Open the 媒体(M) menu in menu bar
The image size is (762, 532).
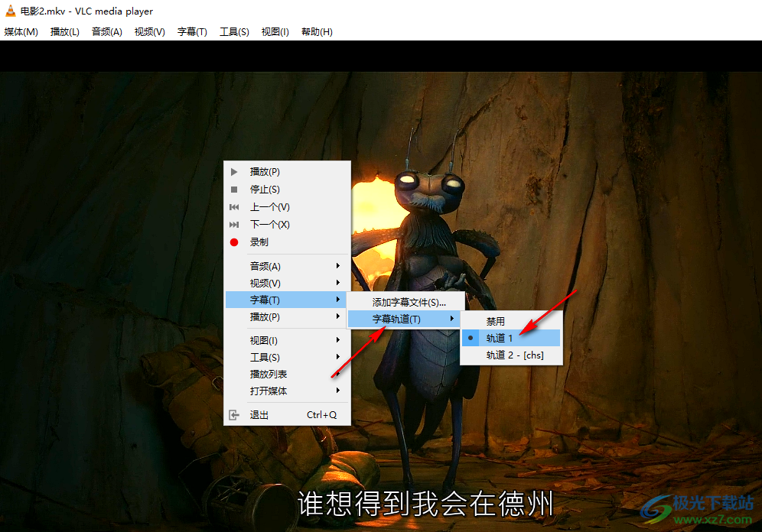pyautogui.click(x=21, y=32)
